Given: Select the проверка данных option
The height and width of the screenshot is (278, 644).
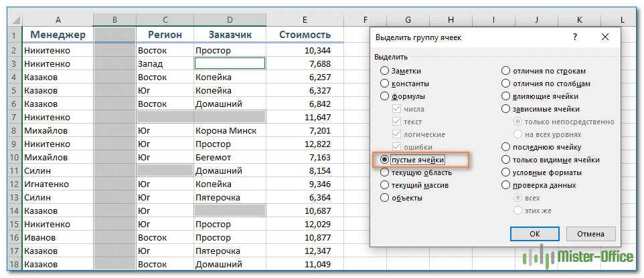Looking at the screenshot, I should [x=507, y=185].
